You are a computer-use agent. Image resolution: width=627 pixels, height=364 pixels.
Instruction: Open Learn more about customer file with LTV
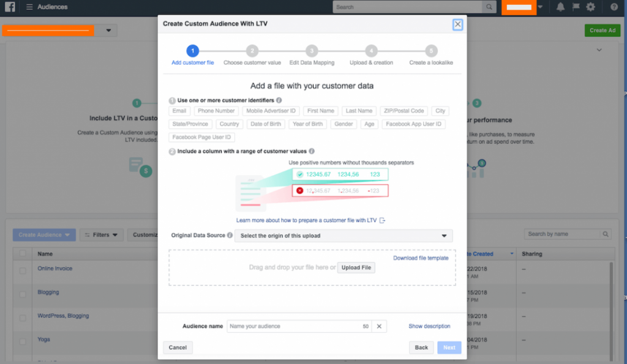(306, 220)
